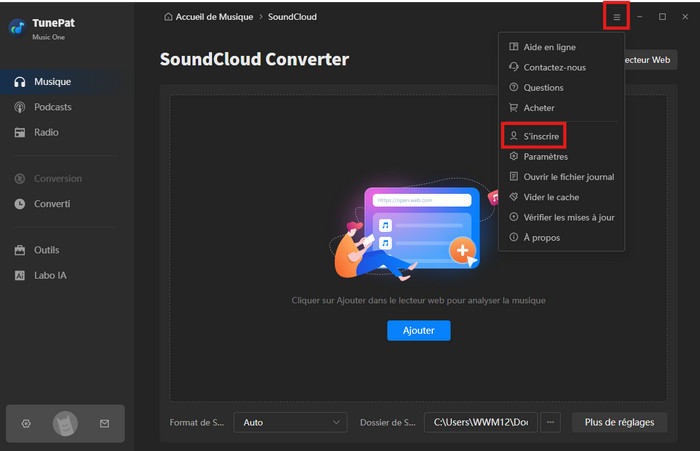The width and height of the screenshot is (700, 451).
Task: Click the output folder path field
Action: 481,422
